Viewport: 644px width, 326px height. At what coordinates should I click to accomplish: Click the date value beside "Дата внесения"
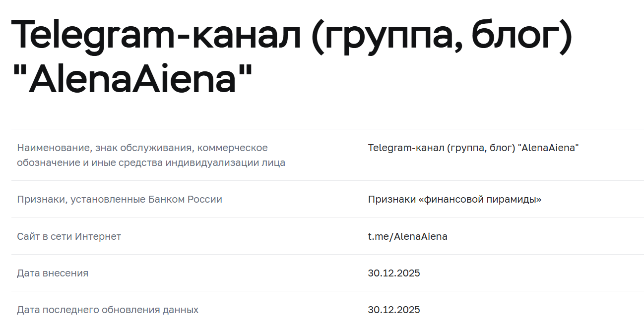click(x=394, y=273)
